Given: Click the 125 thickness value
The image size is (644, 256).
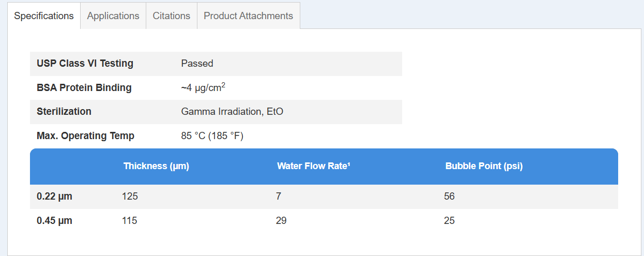Looking at the screenshot, I should pos(130,197).
